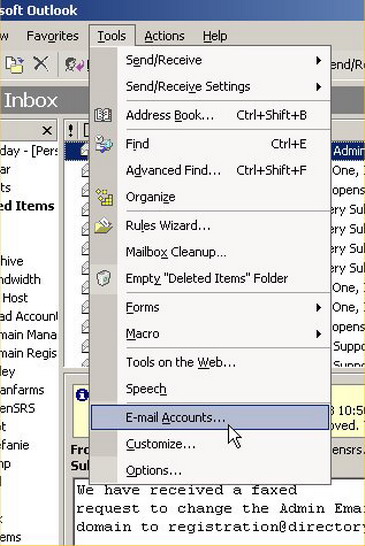Screen dimensions: 365x546
Task: Select the "ndwidth" folder in list
Action: [x=20, y=279]
